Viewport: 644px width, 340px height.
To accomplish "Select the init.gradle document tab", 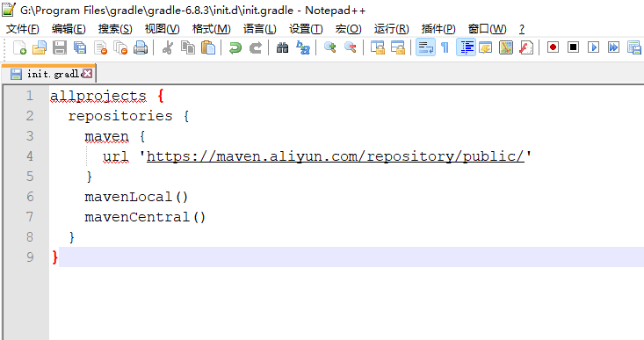I will tap(48, 74).
